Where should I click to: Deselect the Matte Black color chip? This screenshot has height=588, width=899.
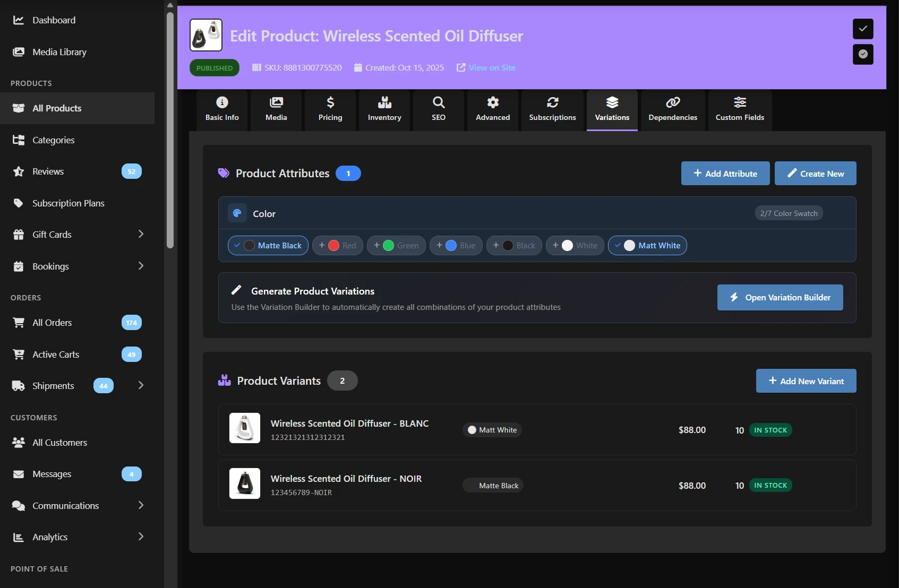pos(268,246)
